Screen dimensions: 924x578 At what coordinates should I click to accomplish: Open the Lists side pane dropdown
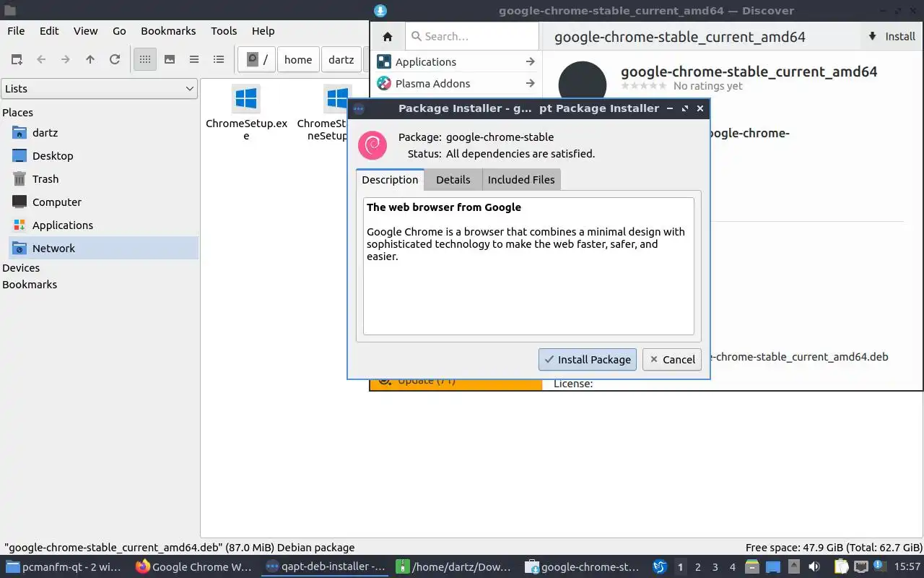[100, 88]
